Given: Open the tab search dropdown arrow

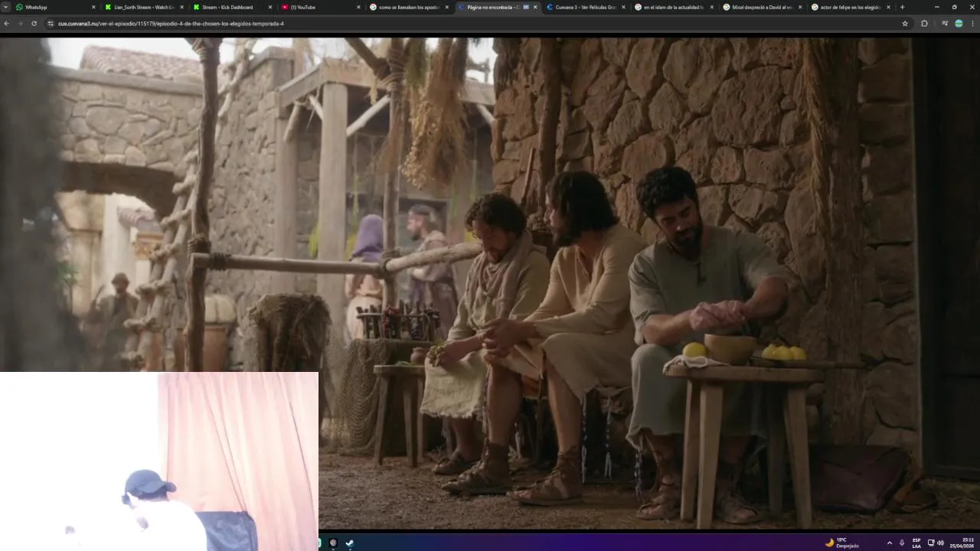Looking at the screenshot, I should tap(6, 7).
